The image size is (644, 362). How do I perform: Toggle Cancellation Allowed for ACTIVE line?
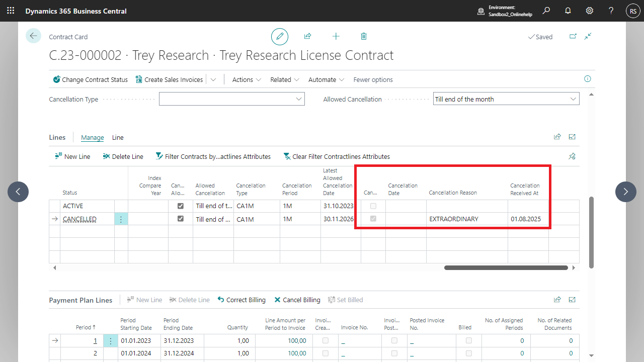181,206
